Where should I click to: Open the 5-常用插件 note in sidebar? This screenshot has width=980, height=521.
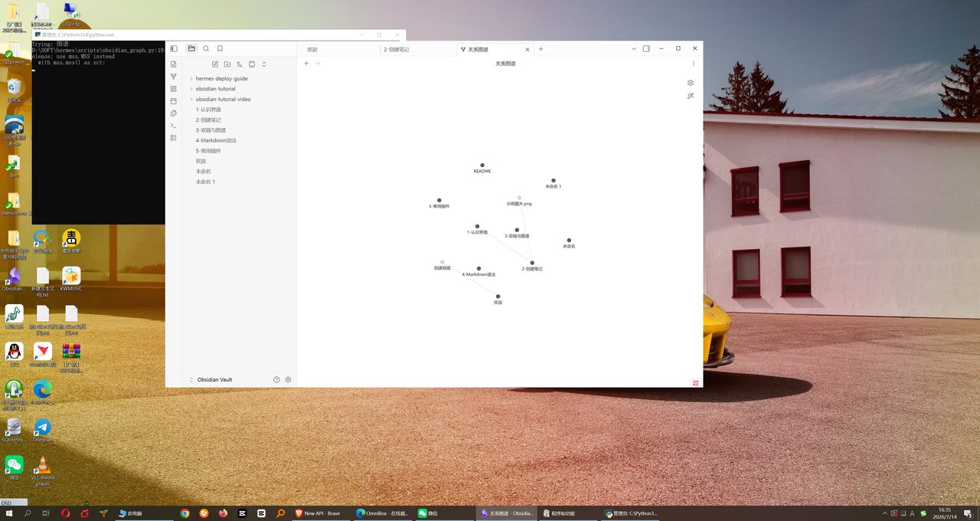tap(208, 151)
